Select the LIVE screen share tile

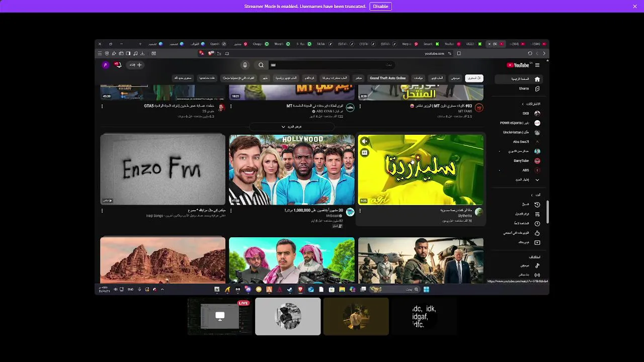[219, 316]
